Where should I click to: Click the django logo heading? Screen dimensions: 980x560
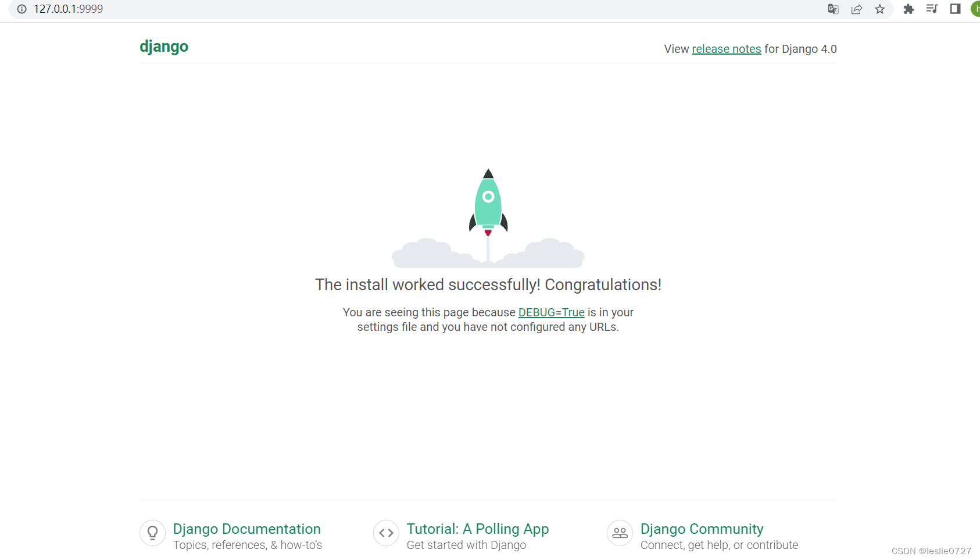click(164, 47)
